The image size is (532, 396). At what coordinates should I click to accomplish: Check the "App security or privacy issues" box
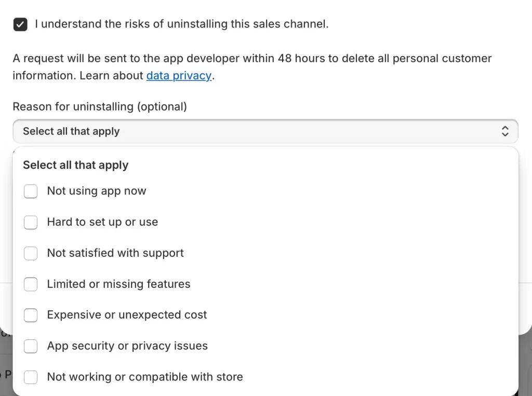pyautogui.click(x=31, y=346)
